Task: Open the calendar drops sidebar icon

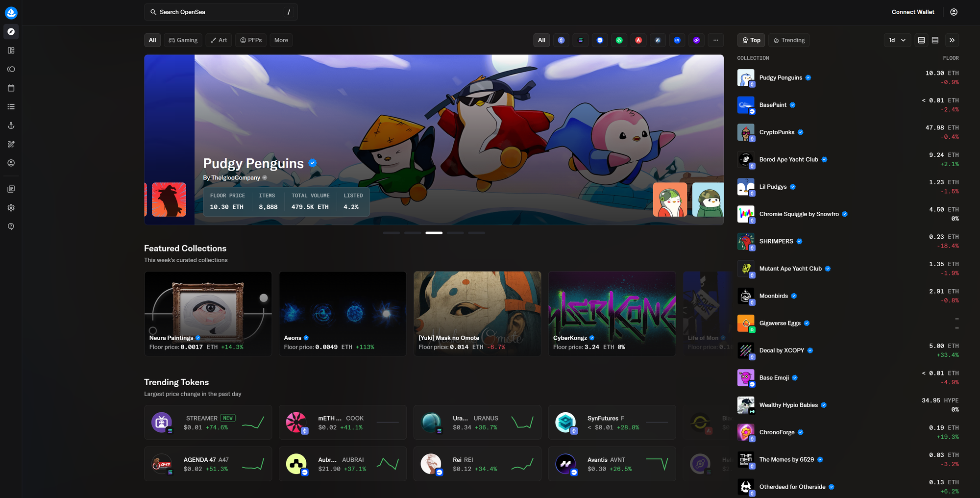Action: click(x=11, y=88)
